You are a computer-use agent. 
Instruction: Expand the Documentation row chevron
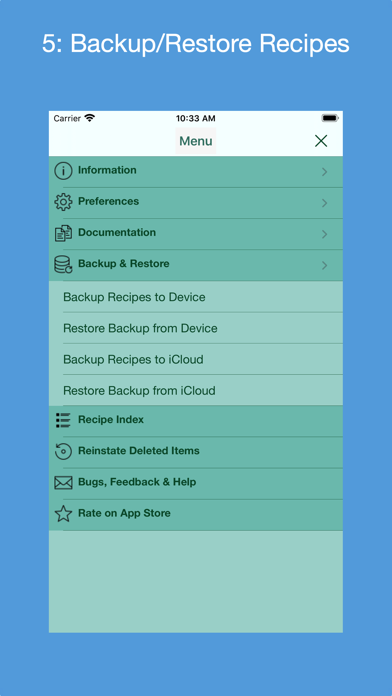[x=325, y=234]
